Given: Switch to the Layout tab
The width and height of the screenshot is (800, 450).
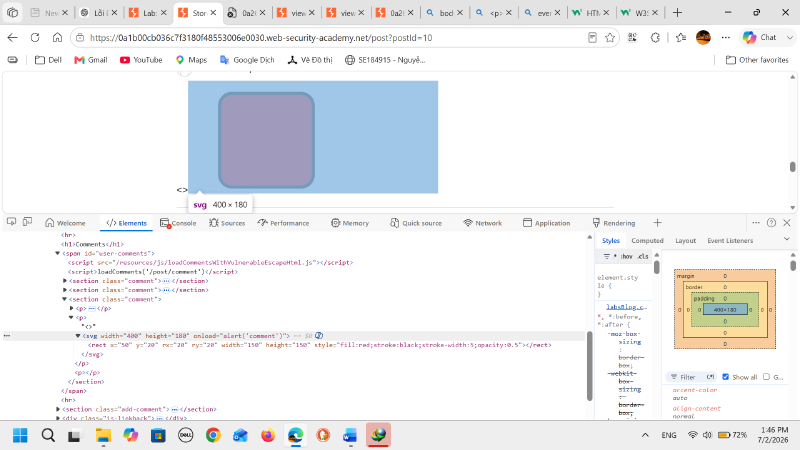Looking at the screenshot, I should [x=685, y=240].
